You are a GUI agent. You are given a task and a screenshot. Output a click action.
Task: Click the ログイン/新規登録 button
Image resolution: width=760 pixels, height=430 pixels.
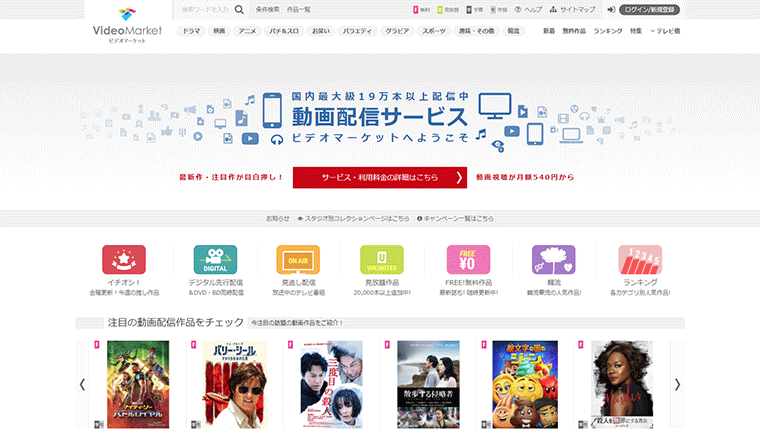[x=648, y=9]
